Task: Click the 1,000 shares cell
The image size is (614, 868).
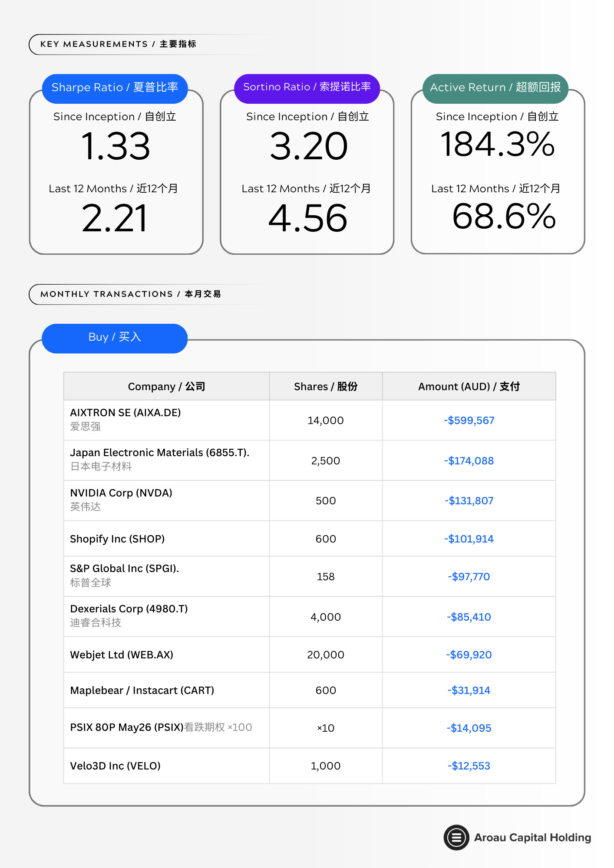Action: (x=326, y=766)
